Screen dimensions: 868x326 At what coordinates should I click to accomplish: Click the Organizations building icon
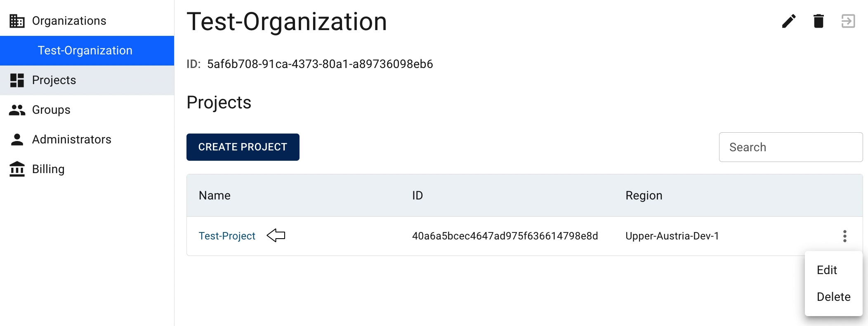[17, 21]
